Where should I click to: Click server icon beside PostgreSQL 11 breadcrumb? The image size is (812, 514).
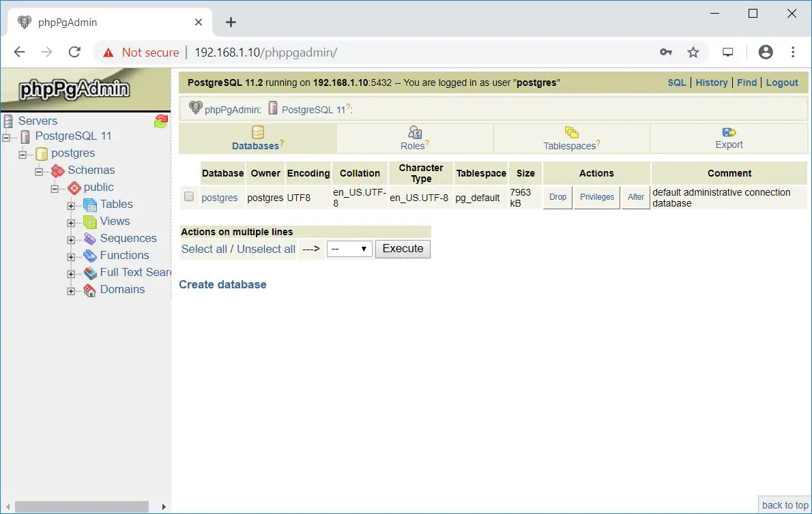(x=273, y=108)
